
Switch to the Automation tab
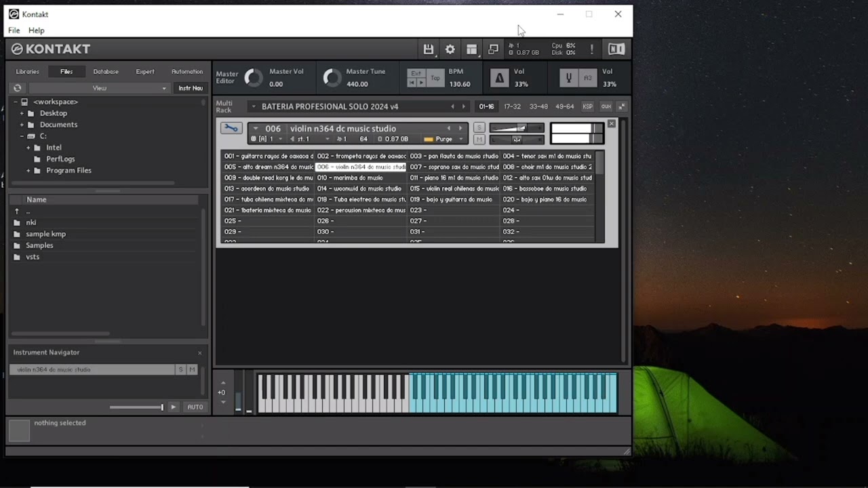(186, 71)
